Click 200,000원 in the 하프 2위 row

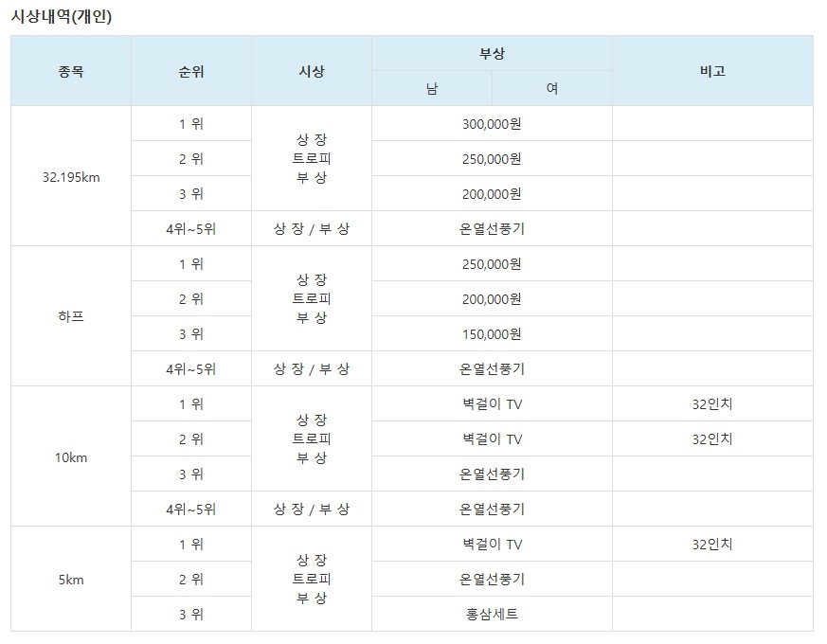pos(492,299)
